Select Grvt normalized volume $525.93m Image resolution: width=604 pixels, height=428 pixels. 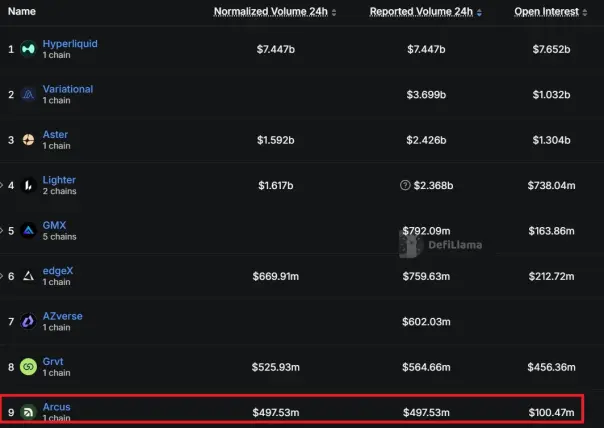pos(275,367)
